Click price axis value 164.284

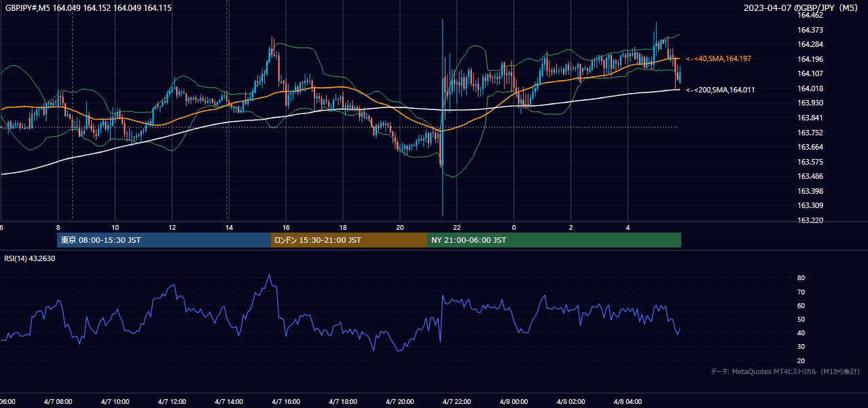[810, 44]
